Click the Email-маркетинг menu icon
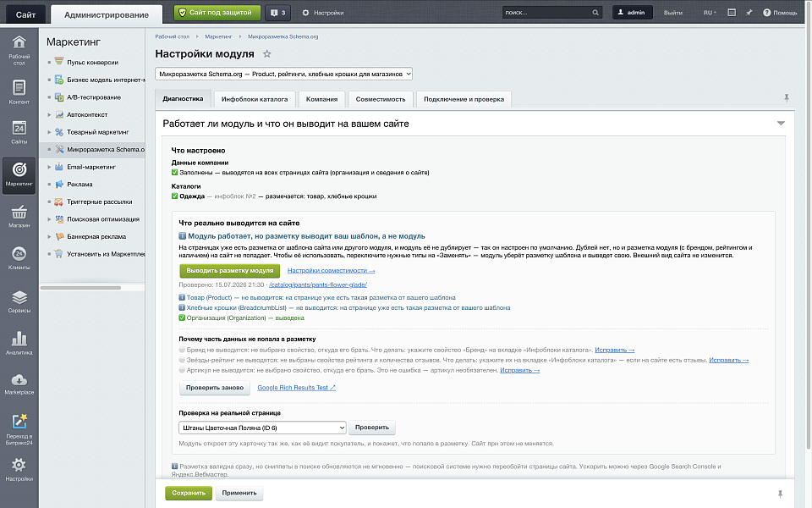 coord(59,167)
